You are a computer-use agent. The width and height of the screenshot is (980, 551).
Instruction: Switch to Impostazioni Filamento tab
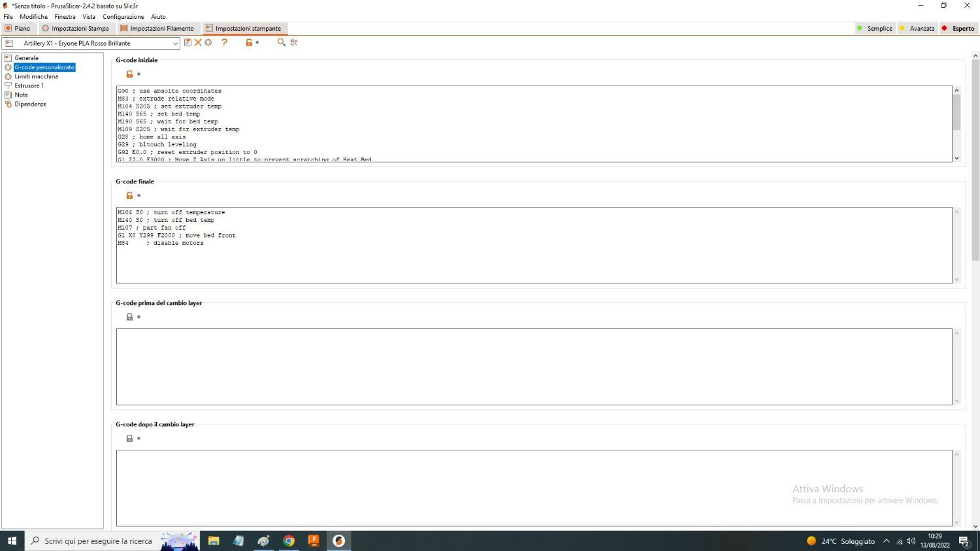tap(157, 28)
